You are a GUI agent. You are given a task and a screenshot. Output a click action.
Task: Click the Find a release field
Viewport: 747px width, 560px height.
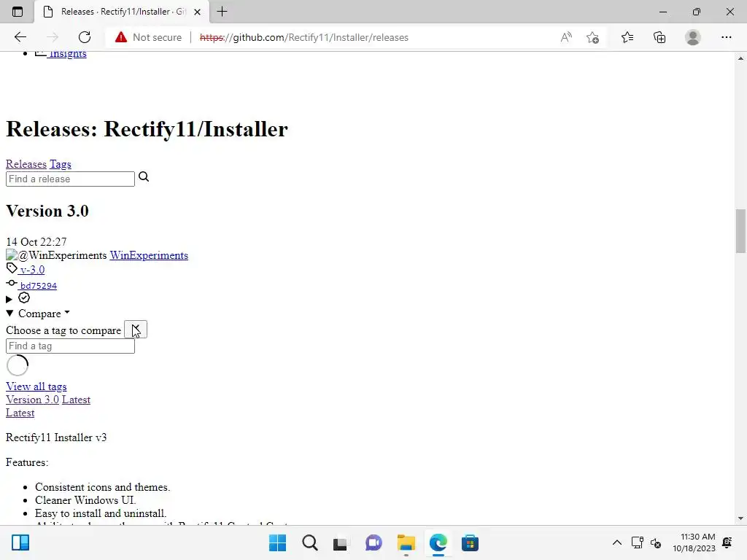point(70,179)
